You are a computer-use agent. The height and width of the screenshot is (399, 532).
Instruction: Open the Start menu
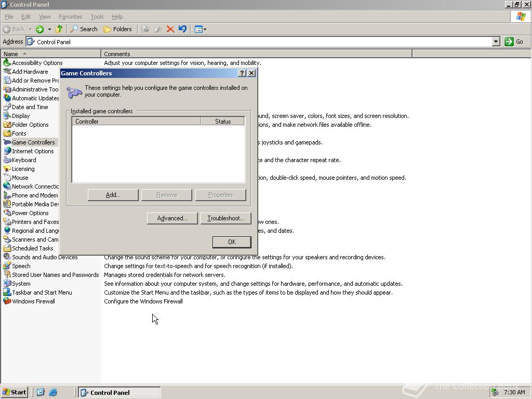point(15,392)
